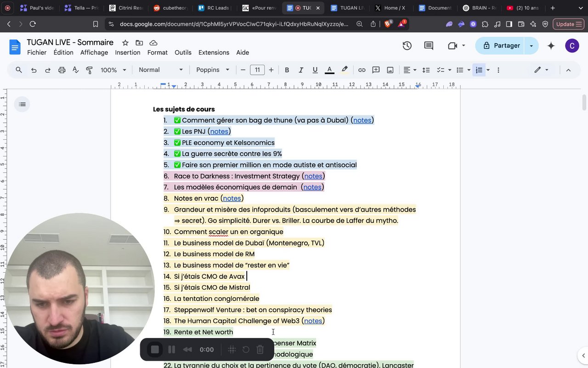588x368 pixels.
Task: Click the browser Update button
Action: 568,24
